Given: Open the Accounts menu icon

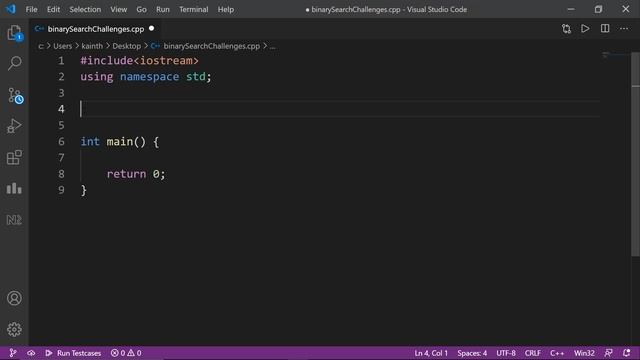Looking at the screenshot, I should point(14,298).
